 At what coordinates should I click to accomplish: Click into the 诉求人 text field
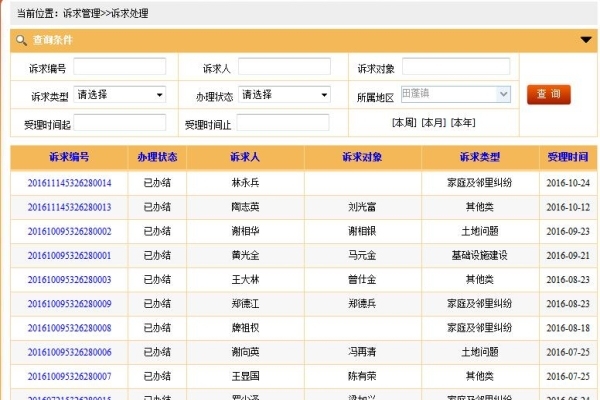click(x=284, y=67)
